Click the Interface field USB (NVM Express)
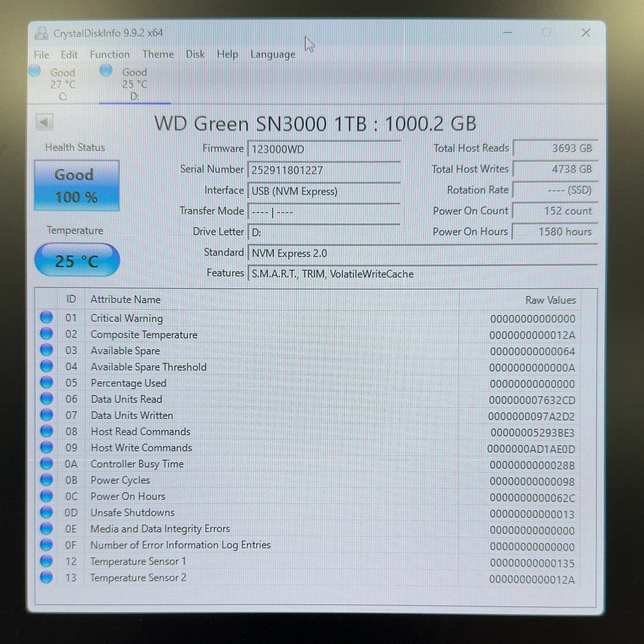Viewport: 644px width, 644px height. [324, 191]
